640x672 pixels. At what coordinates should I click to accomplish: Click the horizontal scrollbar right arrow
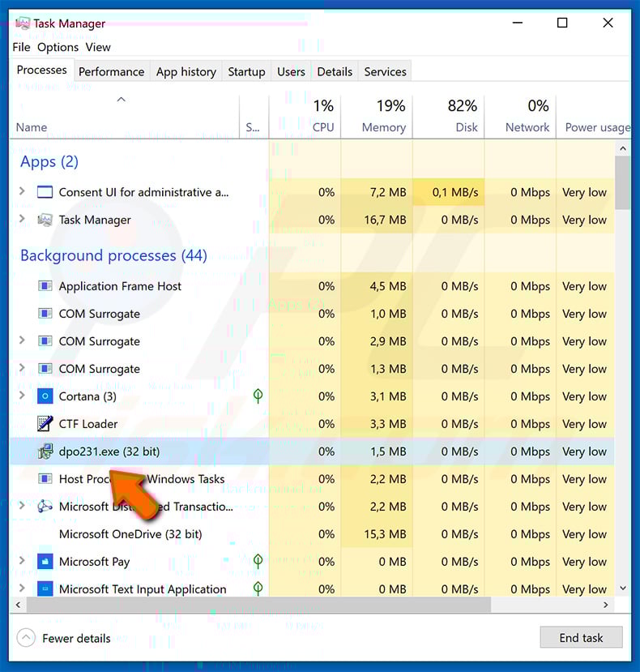click(x=606, y=605)
